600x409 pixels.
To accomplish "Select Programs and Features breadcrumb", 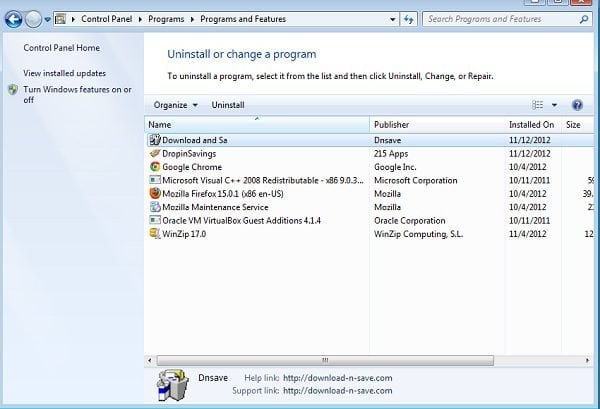I will pos(243,19).
